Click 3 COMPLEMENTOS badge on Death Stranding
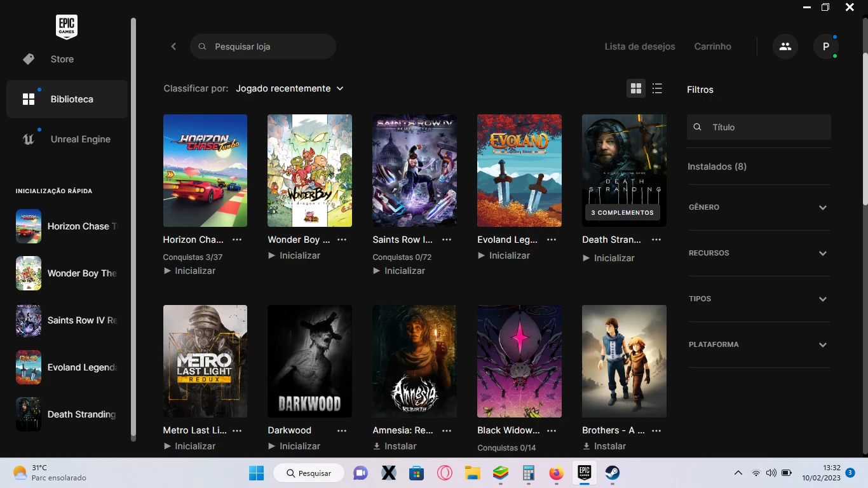 (622, 212)
